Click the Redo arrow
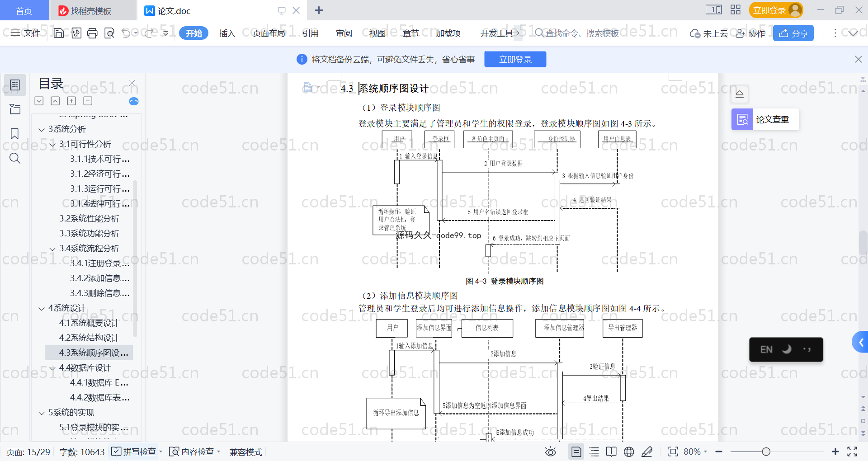 (x=149, y=33)
